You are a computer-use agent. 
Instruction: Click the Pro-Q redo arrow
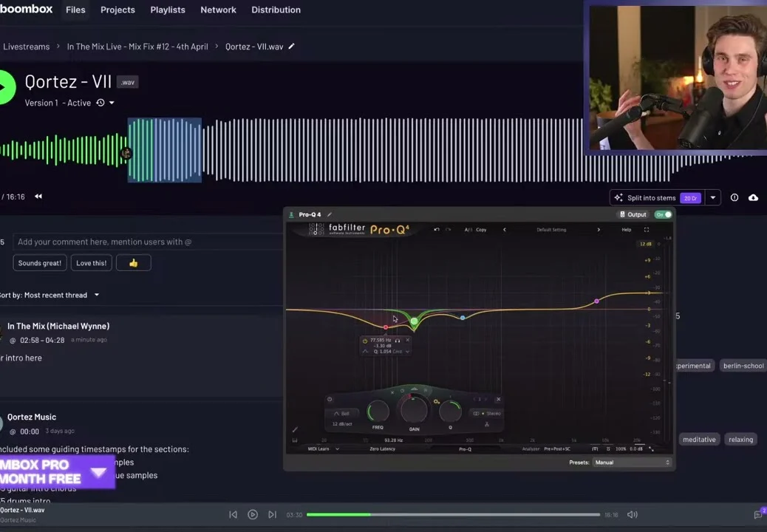click(448, 229)
